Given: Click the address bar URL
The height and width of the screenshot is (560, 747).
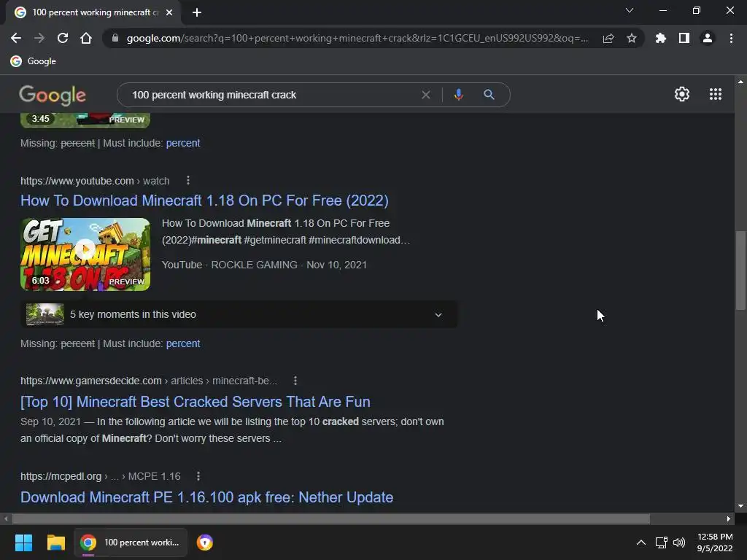Looking at the screenshot, I should tap(357, 38).
